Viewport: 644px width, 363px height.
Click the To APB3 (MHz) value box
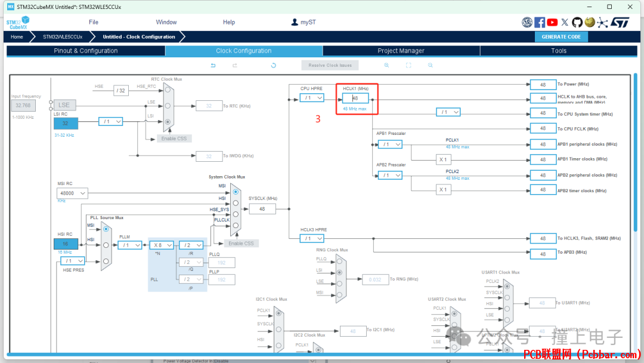543,254
